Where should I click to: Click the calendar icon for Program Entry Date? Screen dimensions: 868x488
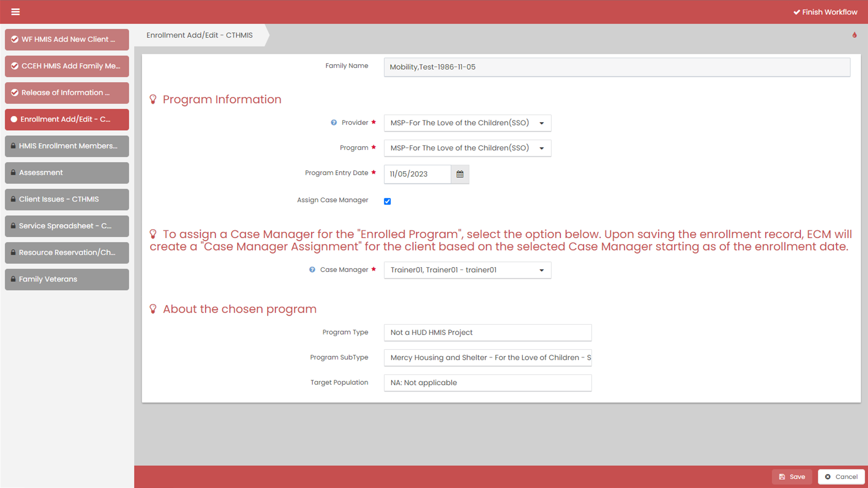pyautogui.click(x=460, y=174)
